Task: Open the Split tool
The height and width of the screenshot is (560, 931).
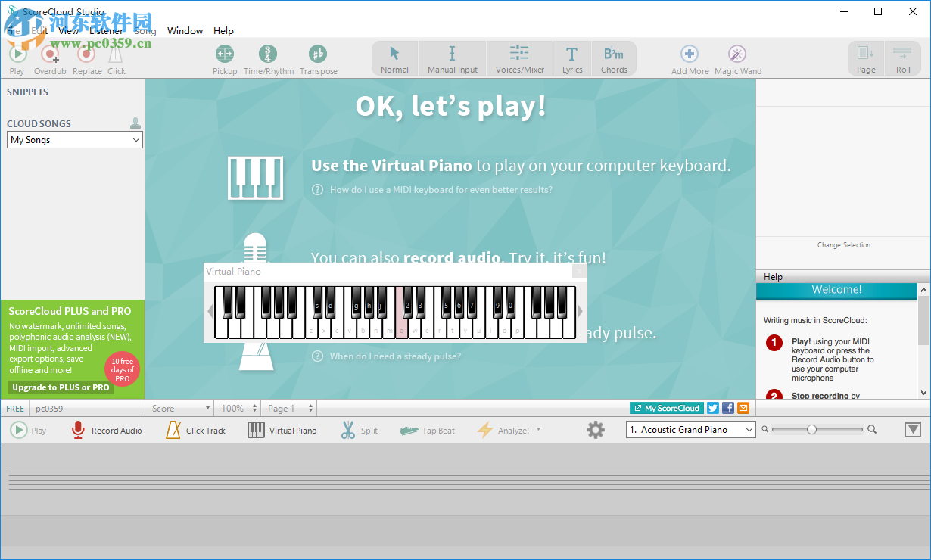Action: [x=360, y=430]
